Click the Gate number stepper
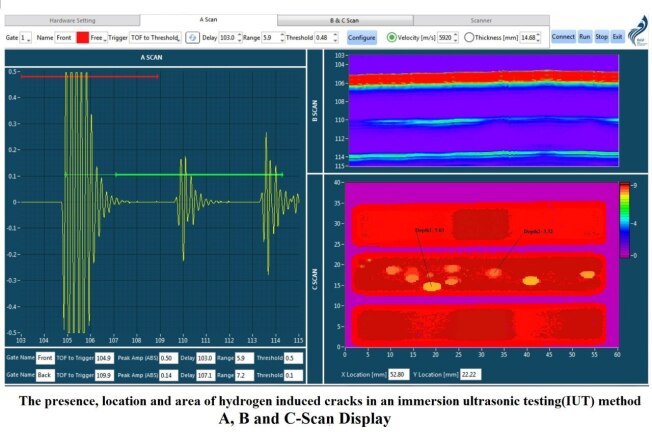652x432 pixels. pos(27,37)
